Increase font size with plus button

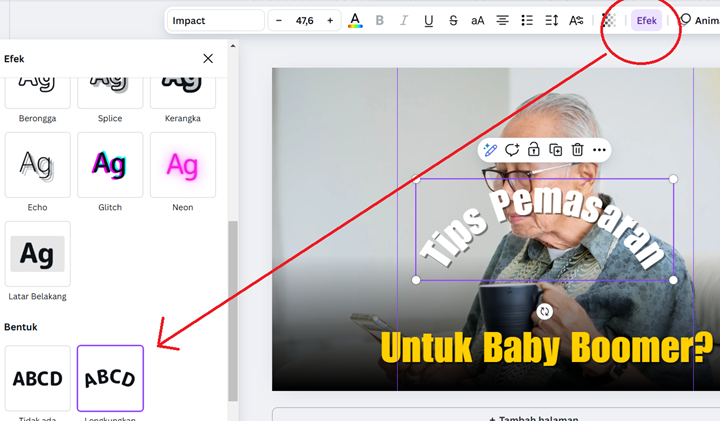pos(330,21)
